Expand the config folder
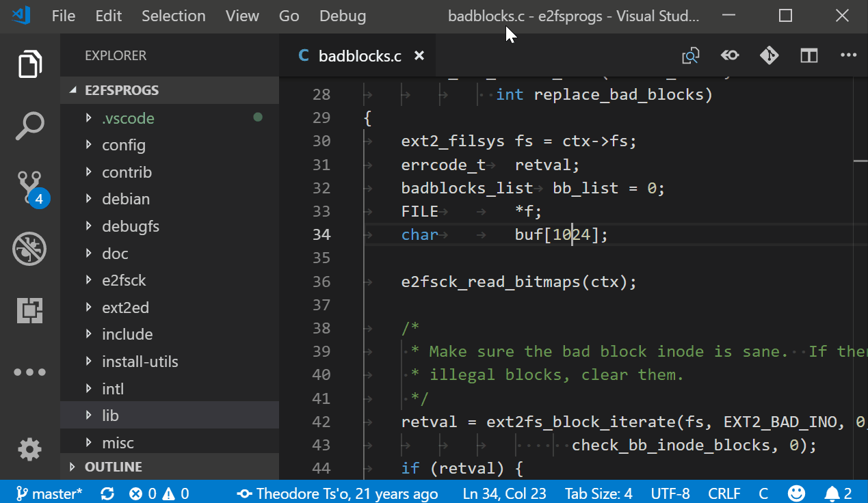 coord(170,145)
